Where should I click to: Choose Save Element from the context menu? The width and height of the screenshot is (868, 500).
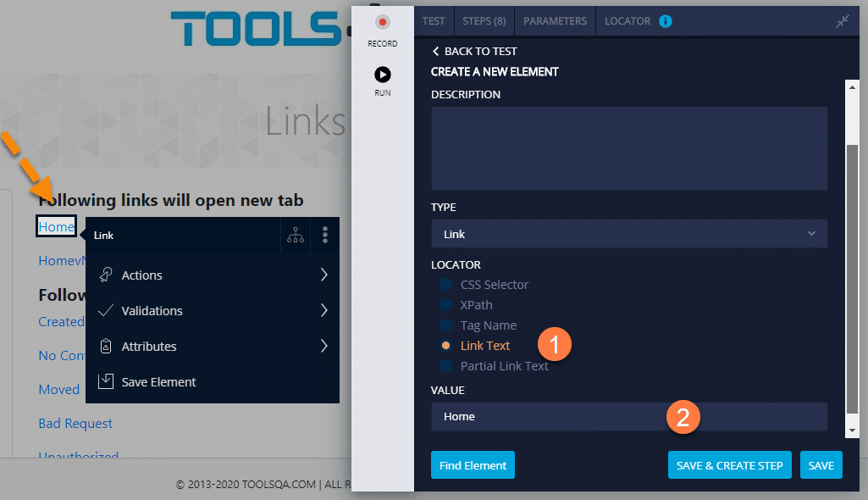click(213, 382)
